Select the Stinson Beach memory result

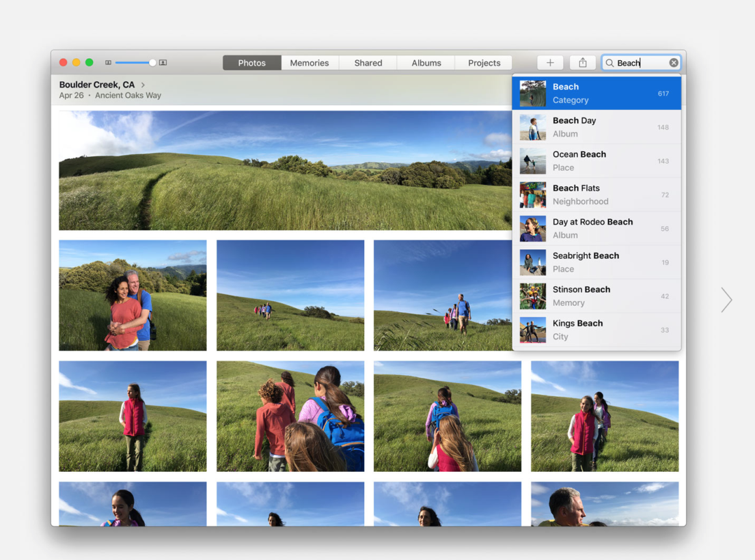tap(596, 296)
